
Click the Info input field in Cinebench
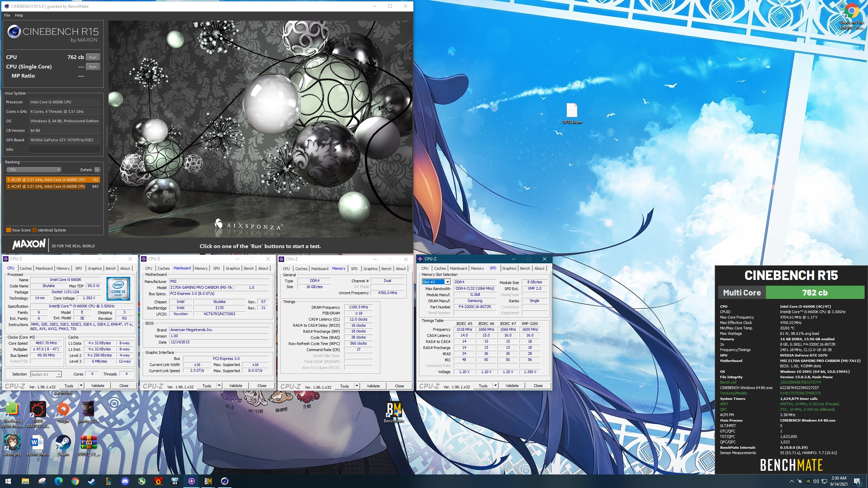click(x=64, y=149)
